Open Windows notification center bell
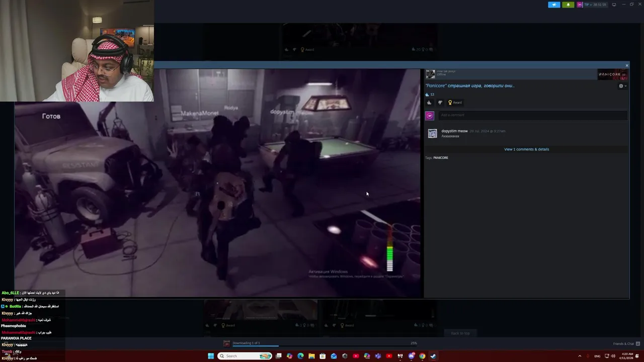644x362 pixels. pyautogui.click(x=637, y=356)
